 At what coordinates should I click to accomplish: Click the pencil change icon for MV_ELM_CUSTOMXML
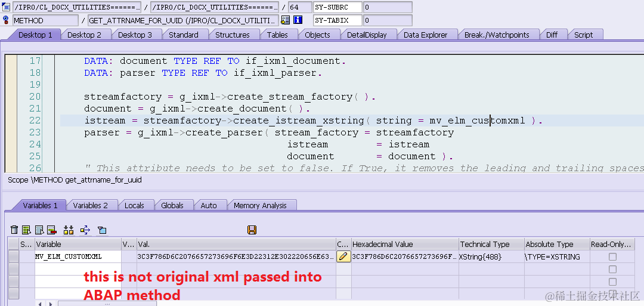pos(343,257)
